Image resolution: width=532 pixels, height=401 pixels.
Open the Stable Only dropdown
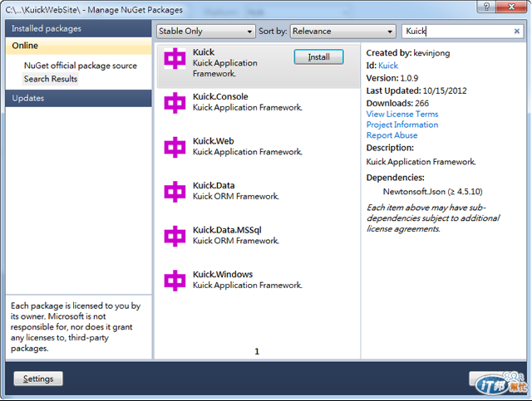(x=206, y=32)
